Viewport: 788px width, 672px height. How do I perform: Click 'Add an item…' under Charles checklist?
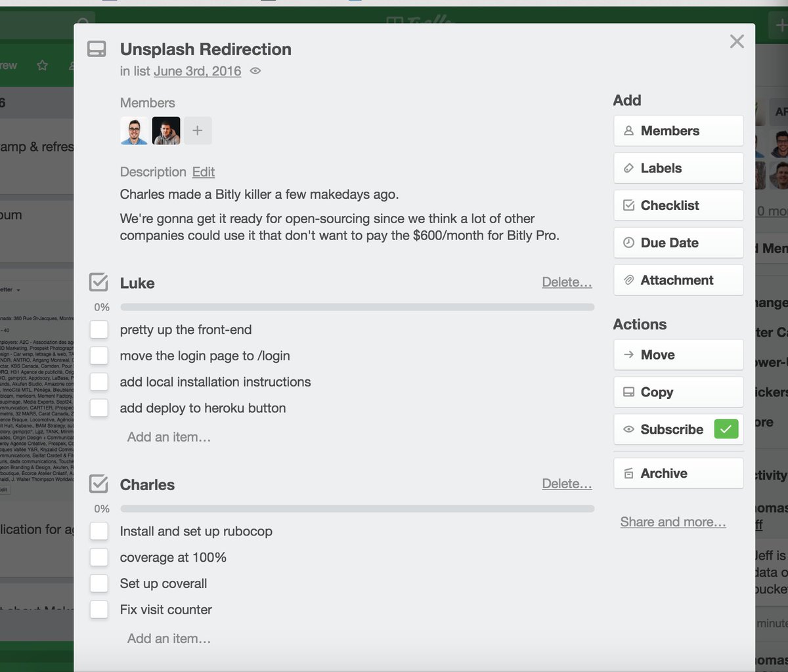click(x=169, y=639)
